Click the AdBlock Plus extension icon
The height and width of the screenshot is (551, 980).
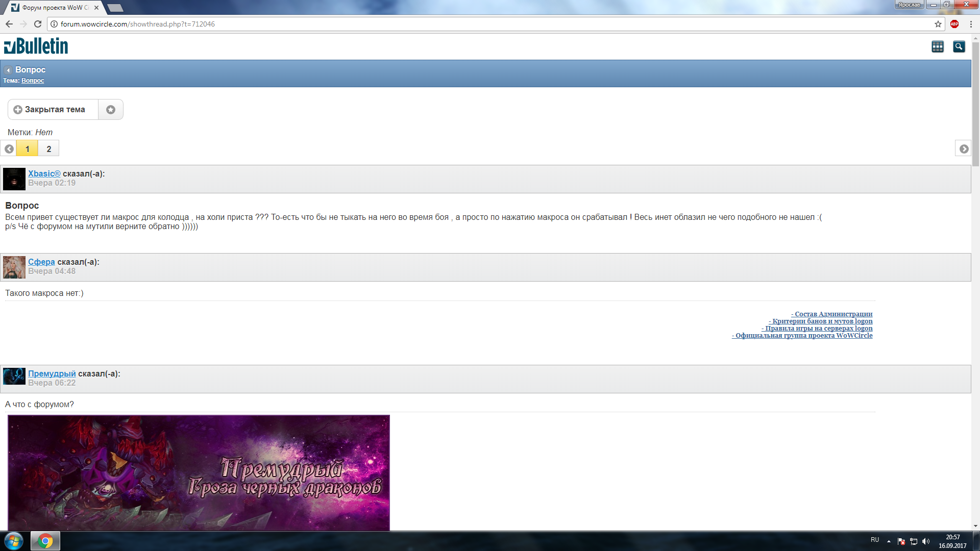click(954, 24)
